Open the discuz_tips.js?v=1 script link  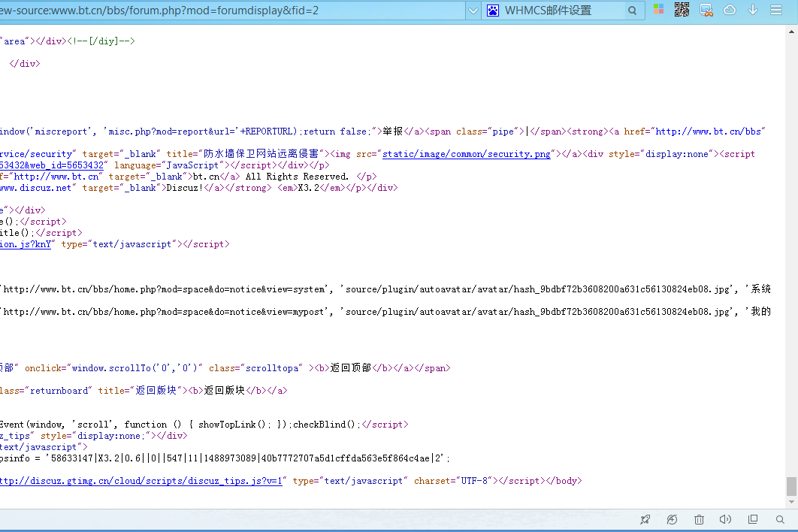pyautogui.click(x=141, y=481)
